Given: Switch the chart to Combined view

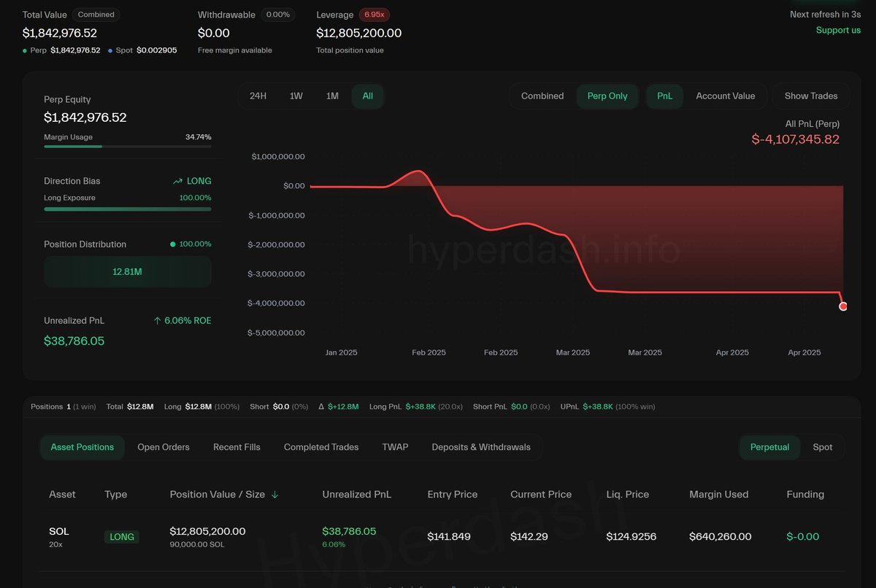Looking at the screenshot, I should (x=542, y=96).
